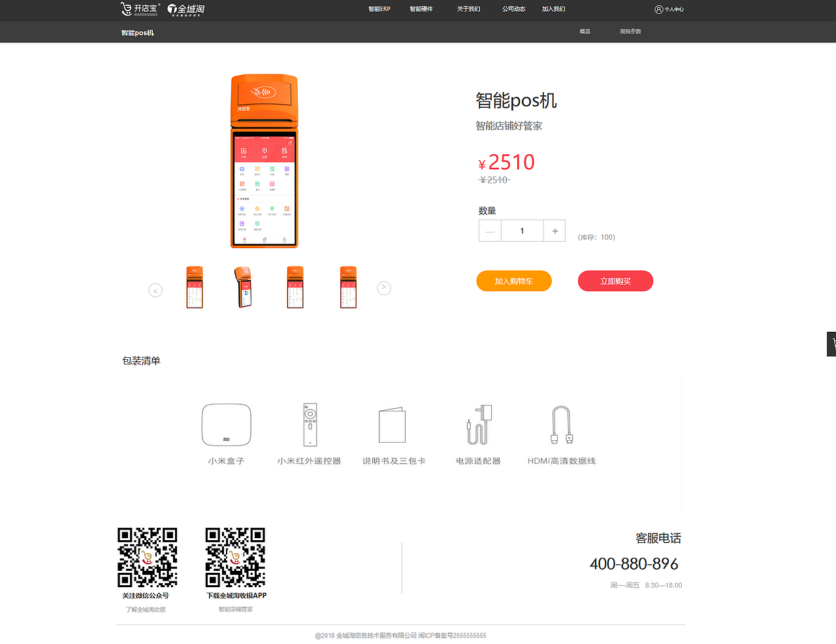Screen dimensions: 836x644
Task: Click the ICP备案号 copyright footer text
Action: pyautogui.click(x=400, y=636)
